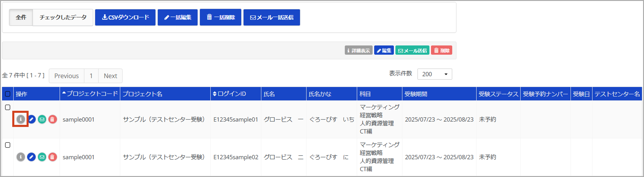Switch to チェックしたデータ tab

click(63, 17)
